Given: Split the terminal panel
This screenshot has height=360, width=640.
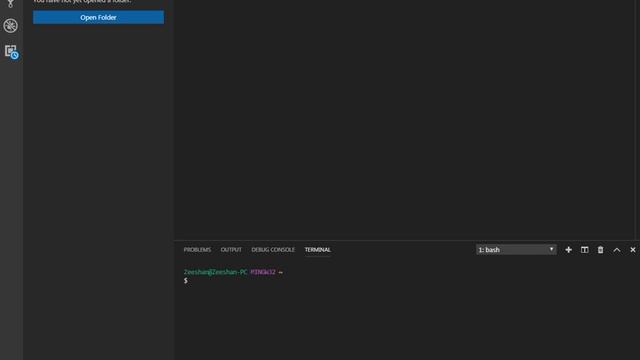Looking at the screenshot, I should tap(584, 250).
